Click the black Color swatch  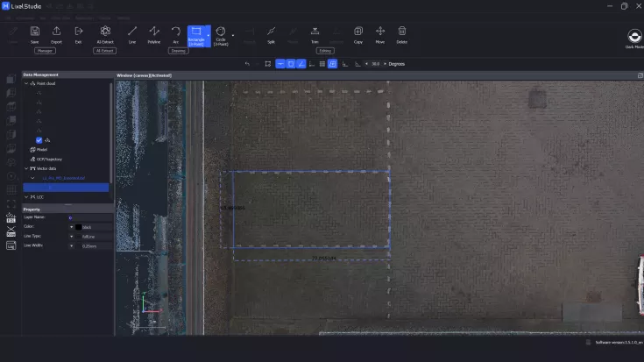click(x=78, y=227)
